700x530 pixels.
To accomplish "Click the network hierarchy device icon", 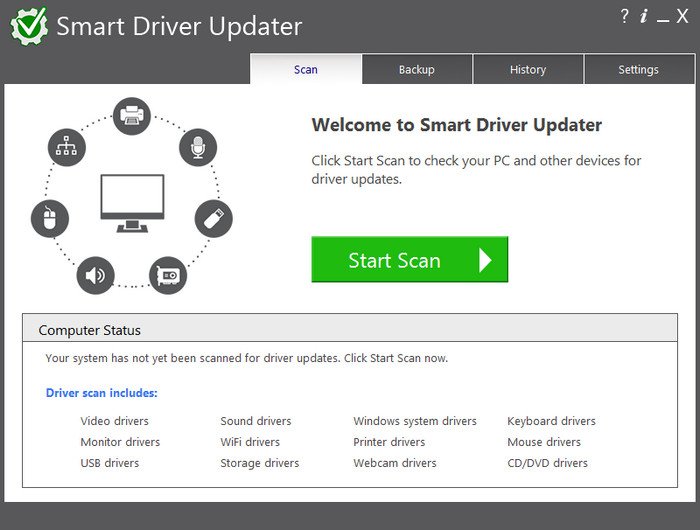I will (67, 147).
